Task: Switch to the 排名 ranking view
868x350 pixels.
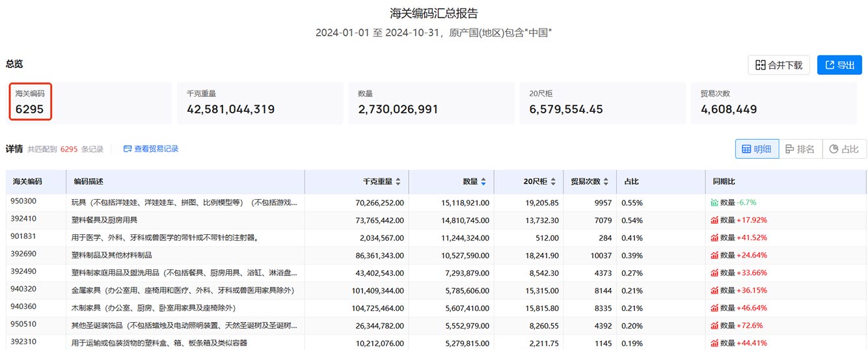Action: (x=800, y=149)
